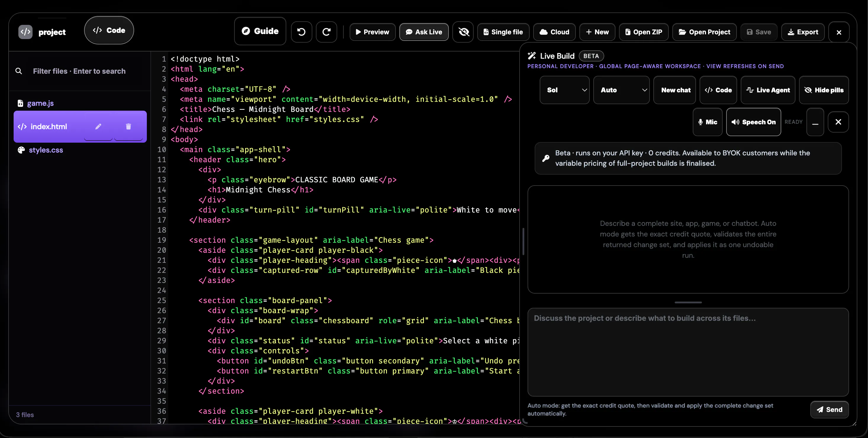Undo the last change
Viewport: 868px width, 438px height.
coord(301,32)
